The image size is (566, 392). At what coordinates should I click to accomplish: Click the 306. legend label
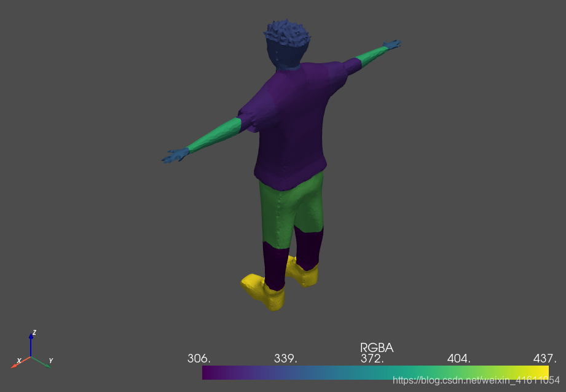[199, 358]
